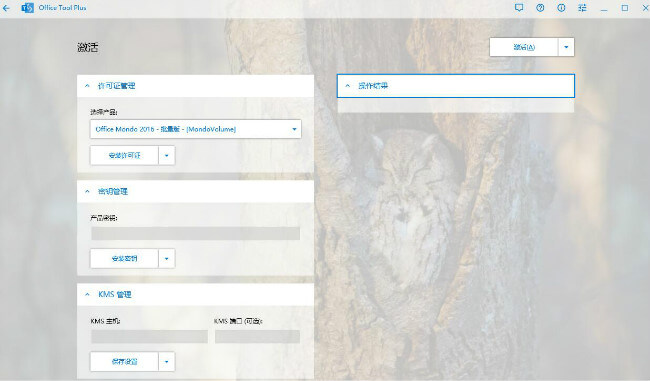This screenshot has height=381, width=650.
Task: Open the Office Mondo 2016 product combo box
Action: [195, 129]
